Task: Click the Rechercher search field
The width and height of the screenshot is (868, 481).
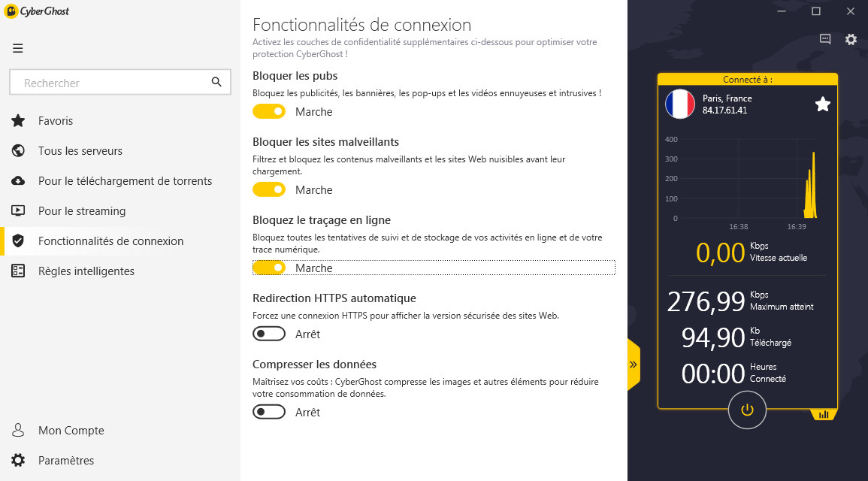Action: (120, 83)
